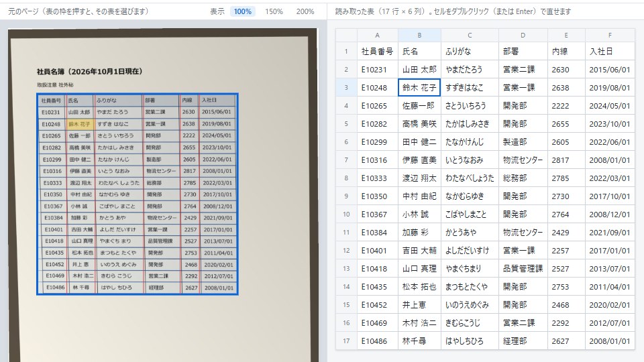Select cell '林千尋' in grid

tap(419, 341)
